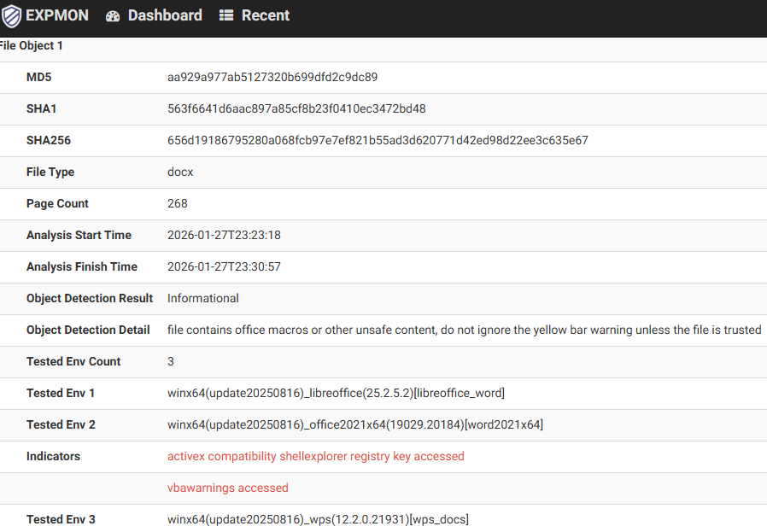Click the Recent list icon

226,15
